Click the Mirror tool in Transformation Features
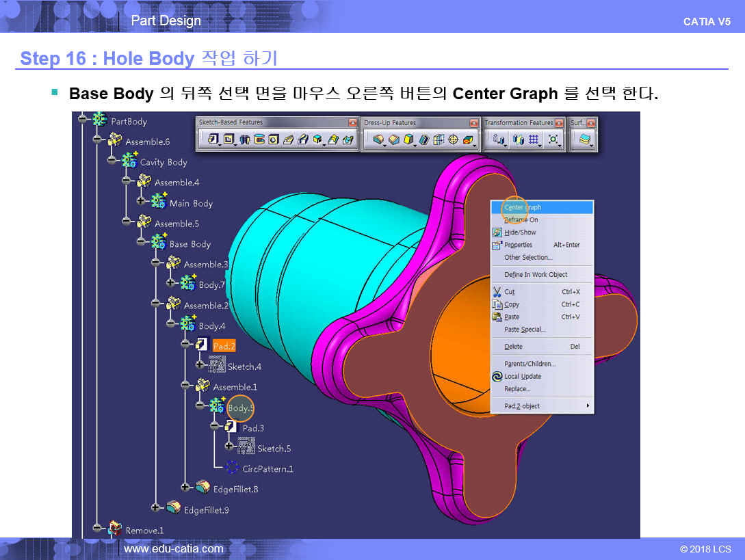745x560 pixels. tap(518, 139)
